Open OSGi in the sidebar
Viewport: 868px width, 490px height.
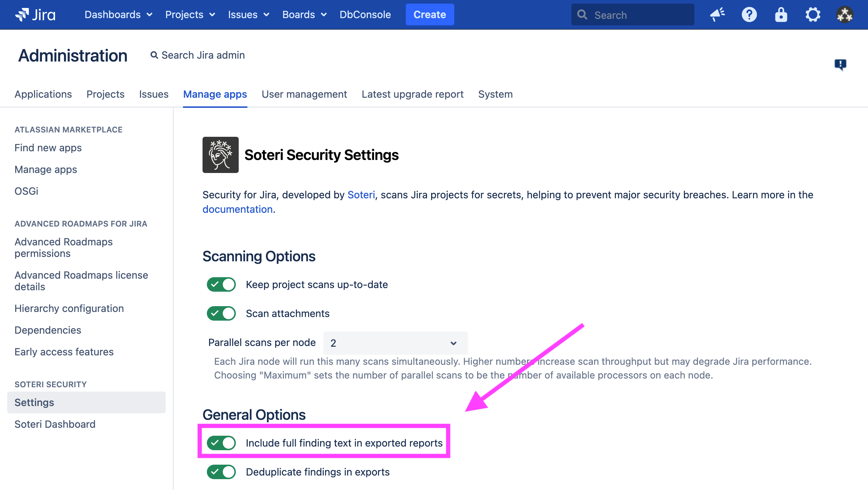tap(26, 191)
